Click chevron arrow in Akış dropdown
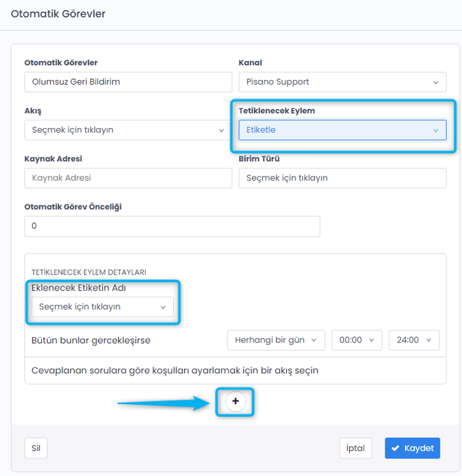 click(222, 130)
